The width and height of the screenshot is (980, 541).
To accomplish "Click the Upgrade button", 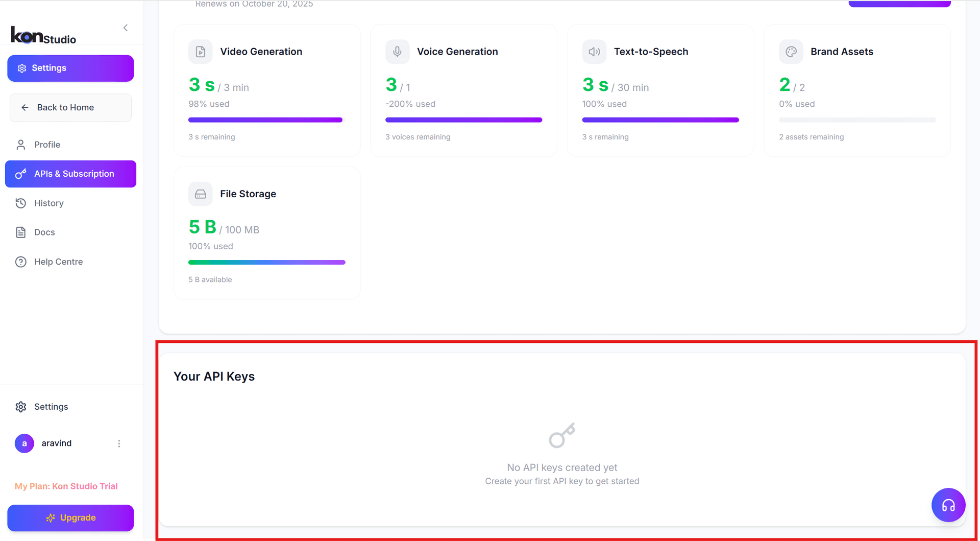I will click(x=70, y=518).
